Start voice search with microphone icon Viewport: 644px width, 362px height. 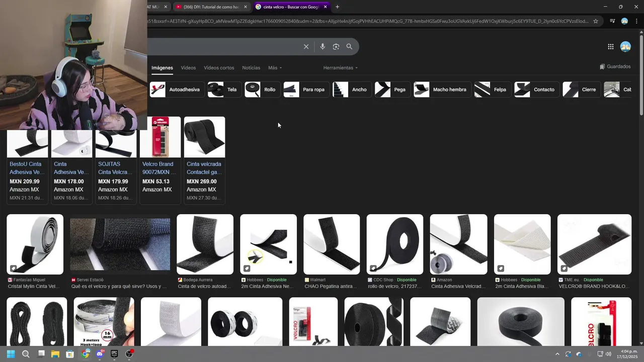pos(323,47)
